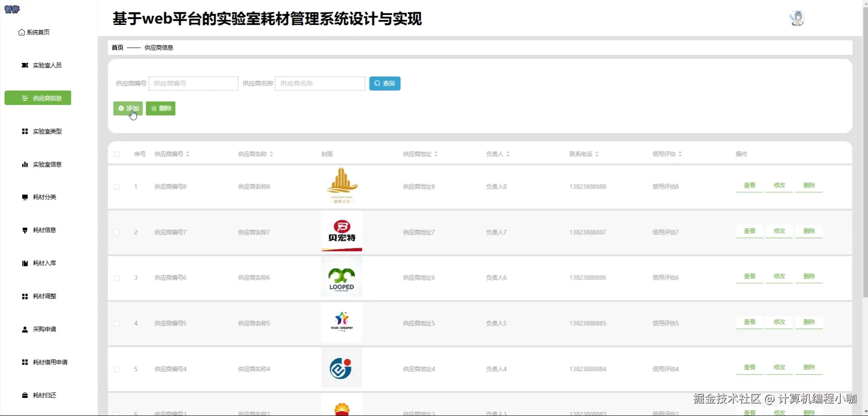Click the grid icon beside 实验室类型

[25, 131]
